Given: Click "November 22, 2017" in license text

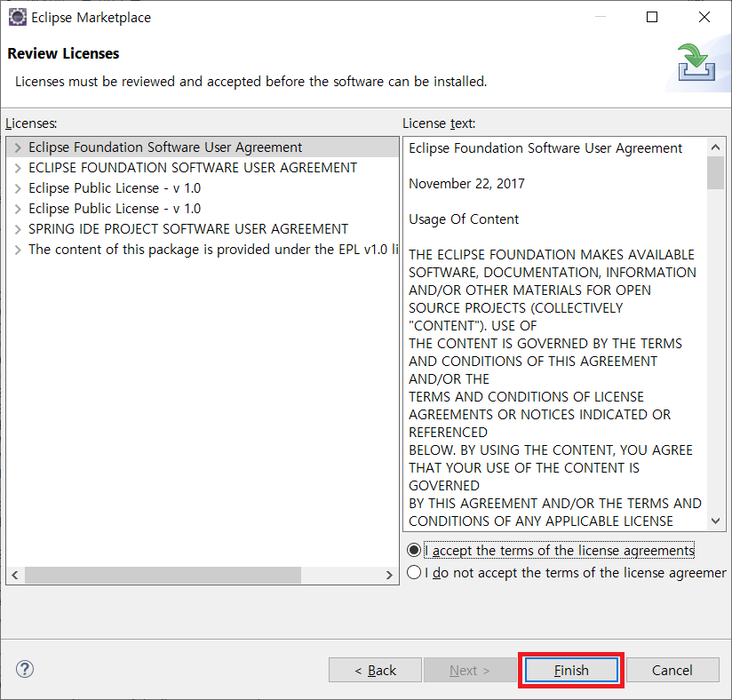Looking at the screenshot, I should click(x=467, y=184).
